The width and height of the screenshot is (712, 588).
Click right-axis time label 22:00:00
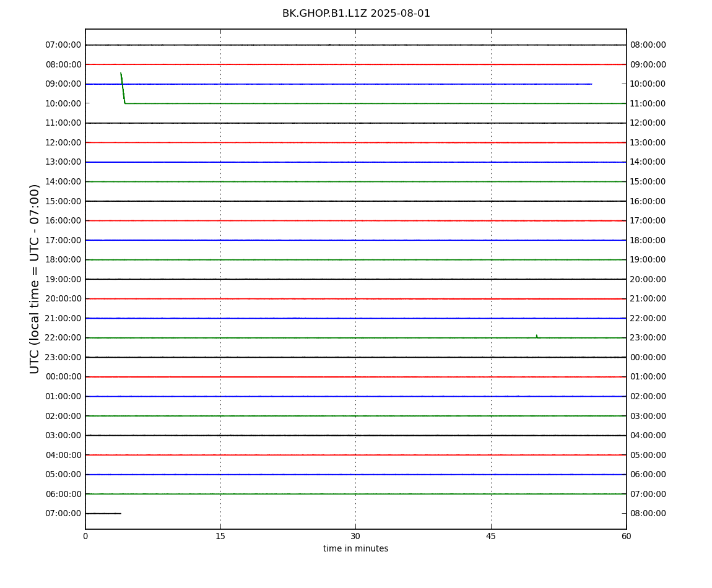coord(648,318)
